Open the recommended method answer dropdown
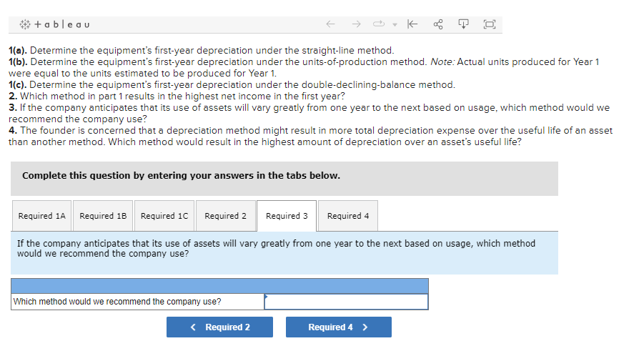This screenshot has width=644, height=356. pos(346,302)
